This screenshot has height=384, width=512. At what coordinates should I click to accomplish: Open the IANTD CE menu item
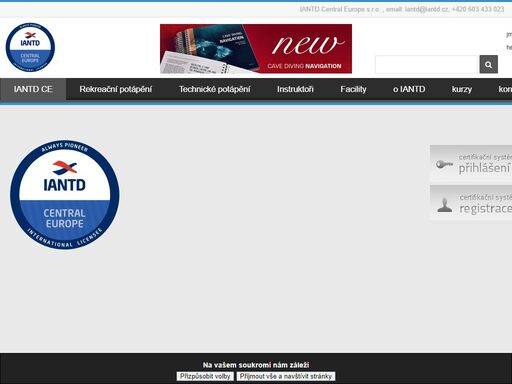click(x=33, y=89)
